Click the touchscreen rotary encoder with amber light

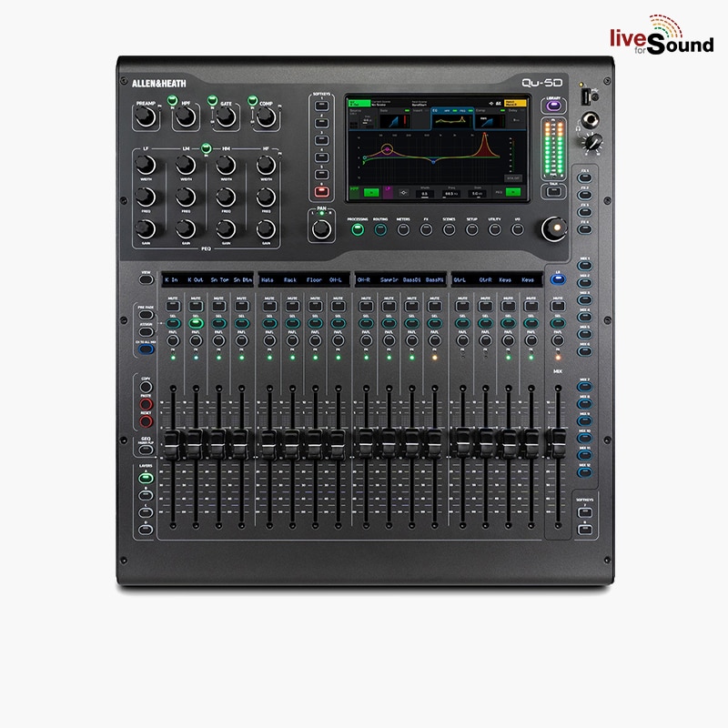[554, 228]
